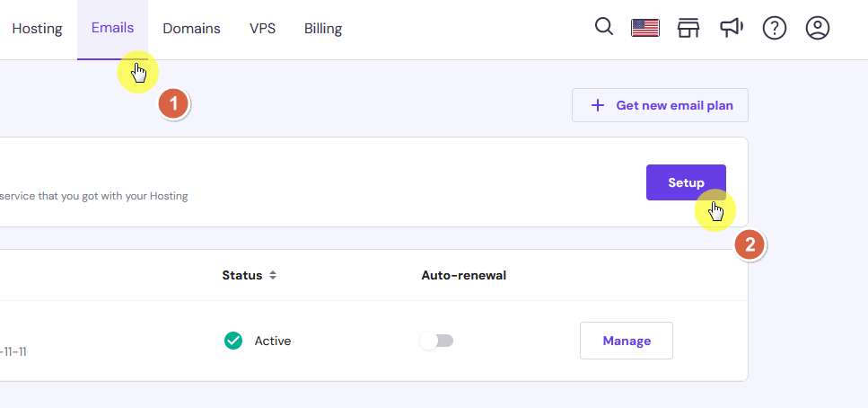Open the user profile icon
This screenshot has width=868, height=408.
(x=817, y=28)
